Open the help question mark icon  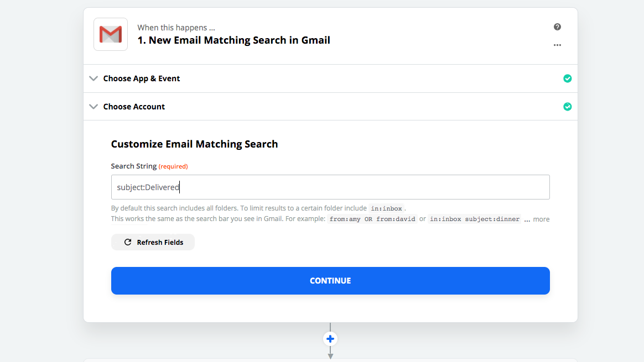tap(557, 27)
